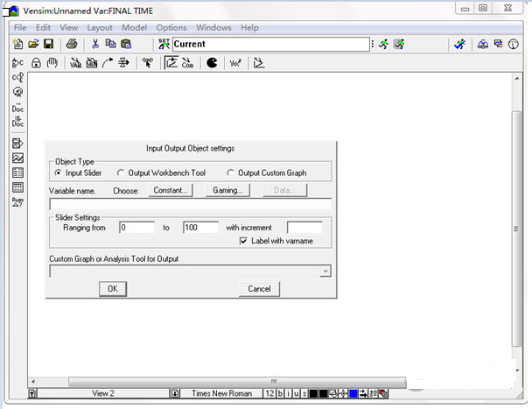Viewport: 532px width, 409px height.
Task: Click the blue color swatch in status bar
Action: click(x=353, y=394)
